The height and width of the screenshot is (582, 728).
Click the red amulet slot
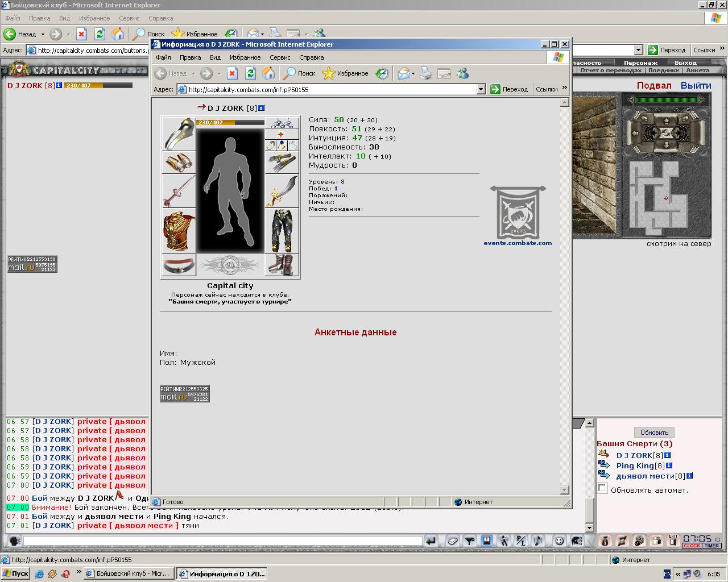coord(282,134)
